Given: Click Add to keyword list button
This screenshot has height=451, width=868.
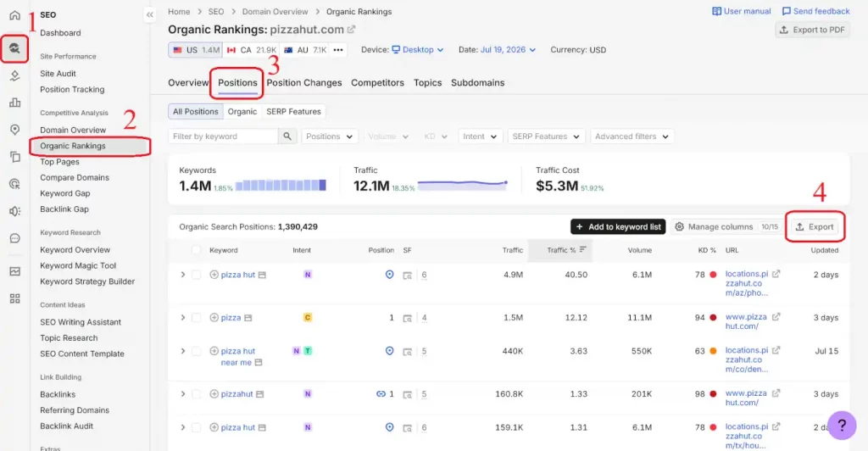Looking at the screenshot, I should [618, 227].
